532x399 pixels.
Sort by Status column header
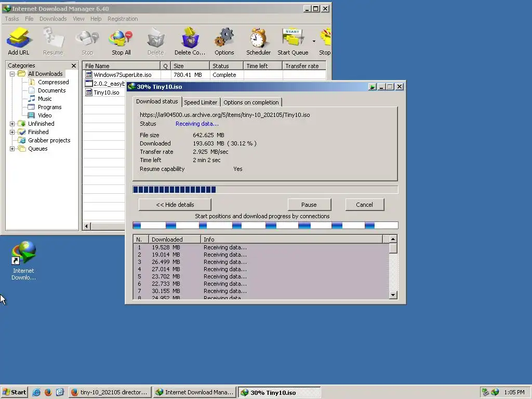[227, 66]
